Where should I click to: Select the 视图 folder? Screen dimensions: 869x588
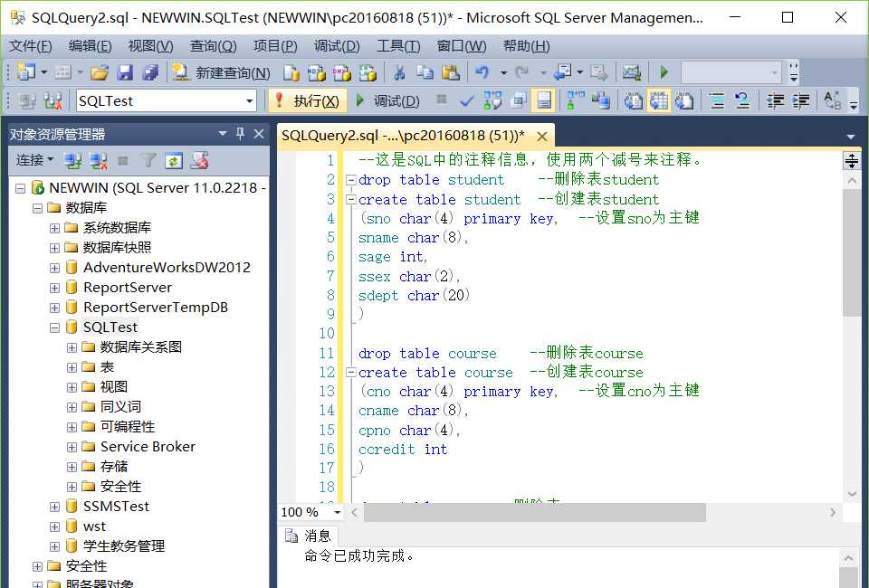[114, 387]
